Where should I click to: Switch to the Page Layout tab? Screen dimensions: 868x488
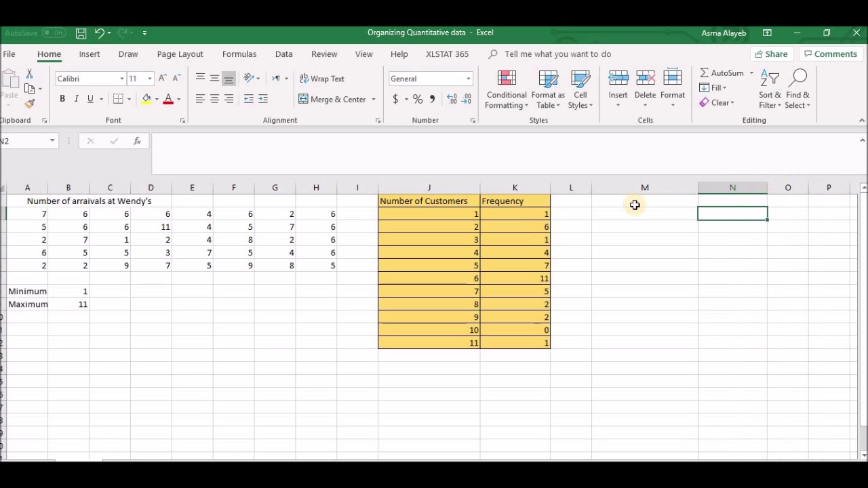(x=180, y=54)
